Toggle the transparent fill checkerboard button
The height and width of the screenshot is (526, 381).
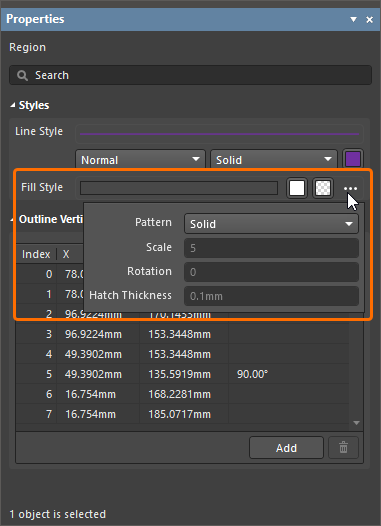coord(323,188)
